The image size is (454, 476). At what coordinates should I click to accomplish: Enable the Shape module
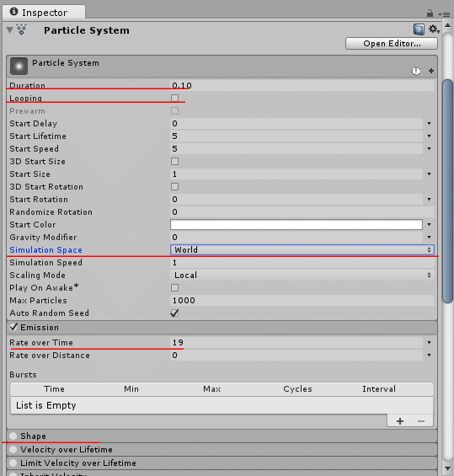click(x=13, y=436)
